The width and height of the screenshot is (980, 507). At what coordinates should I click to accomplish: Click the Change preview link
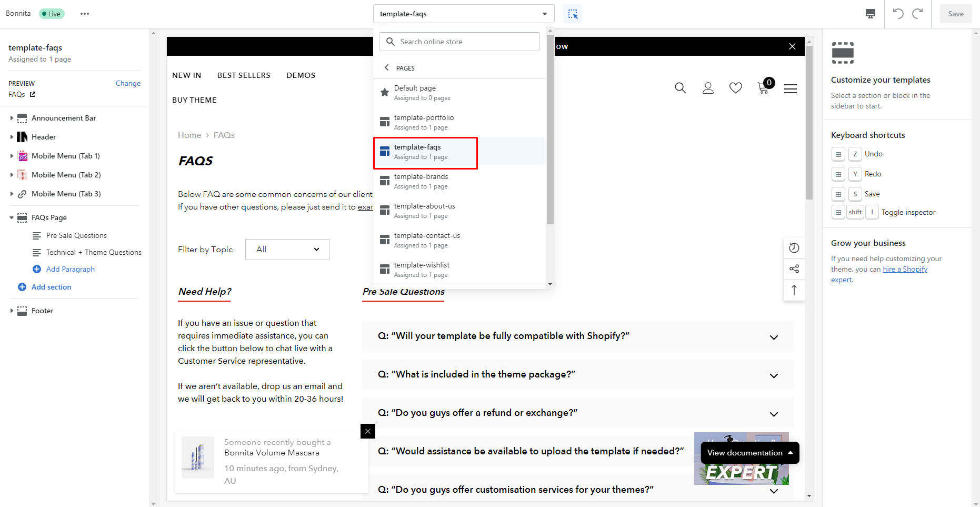coord(128,83)
